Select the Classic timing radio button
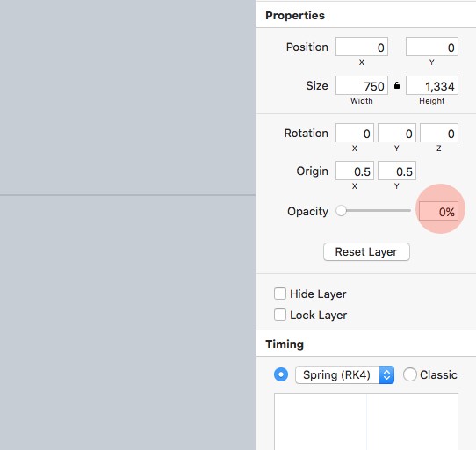The image size is (476, 450). click(x=410, y=374)
